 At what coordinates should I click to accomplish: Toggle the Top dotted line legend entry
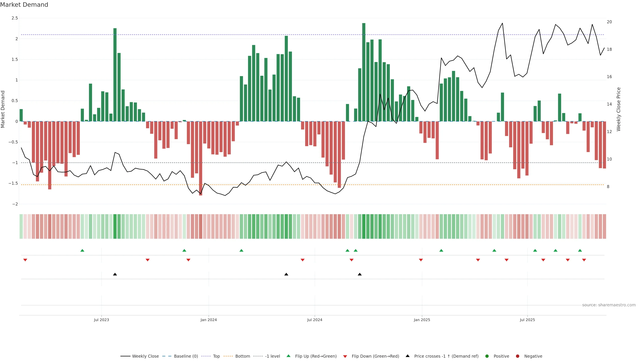216,356
